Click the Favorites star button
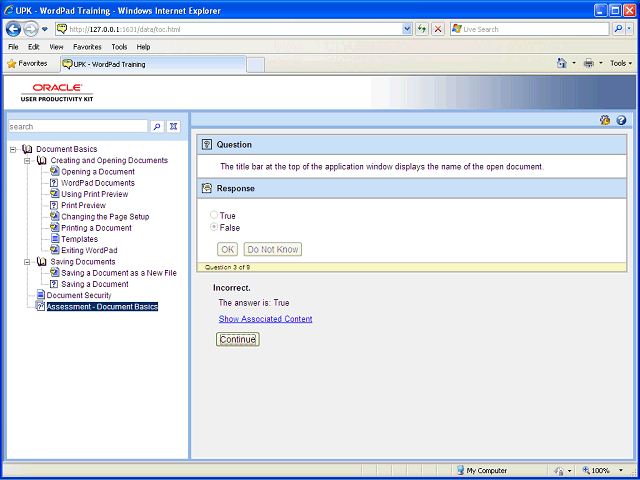640x480 pixels. click(x=27, y=64)
